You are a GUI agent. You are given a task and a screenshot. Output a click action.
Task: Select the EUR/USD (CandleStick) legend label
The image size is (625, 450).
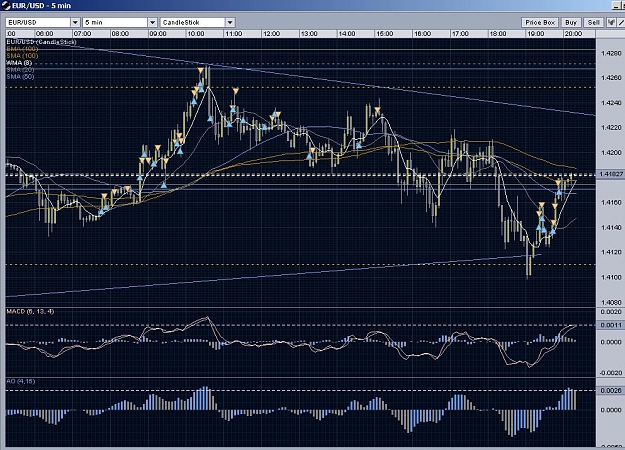coord(42,42)
